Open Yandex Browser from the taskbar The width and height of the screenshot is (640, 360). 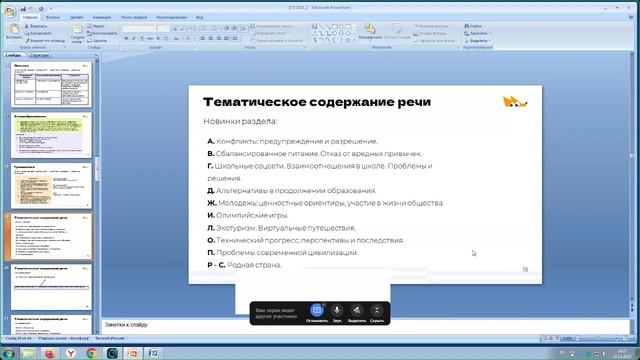(71, 353)
